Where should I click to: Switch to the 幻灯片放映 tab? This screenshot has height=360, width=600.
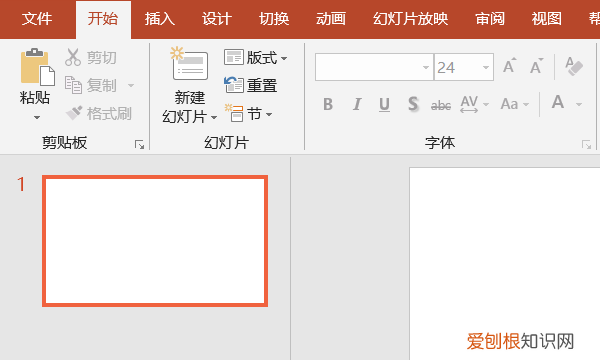click(x=411, y=19)
